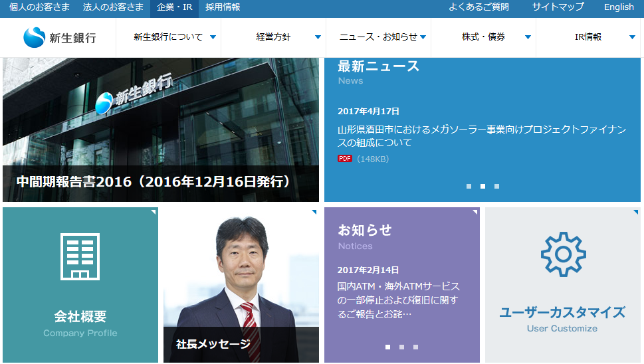Image resolution: width=644 pixels, height=364 pixels.
Task: Click the gear icon for User Customize
Action: point(563,254)
